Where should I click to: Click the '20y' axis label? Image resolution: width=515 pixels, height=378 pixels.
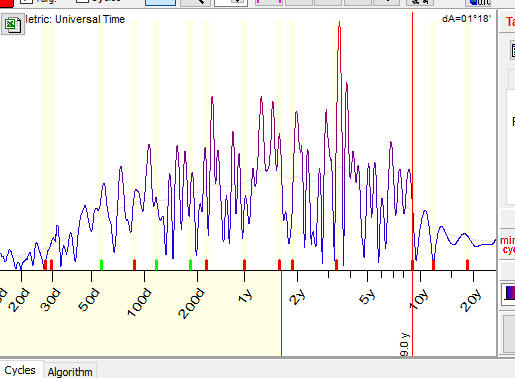pyautogui.click(x=470, y=300)
